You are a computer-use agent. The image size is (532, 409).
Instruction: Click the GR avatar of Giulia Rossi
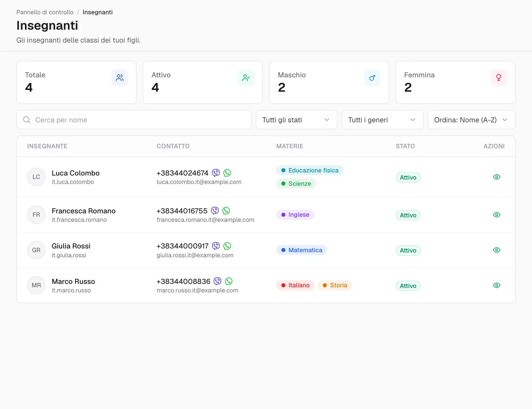point(36,250)
